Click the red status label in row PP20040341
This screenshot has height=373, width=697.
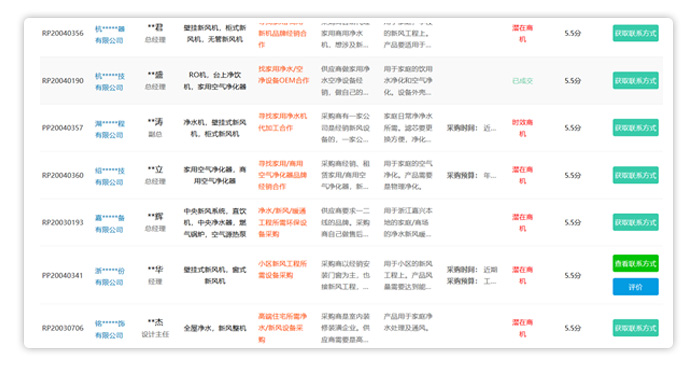point(522,275)
